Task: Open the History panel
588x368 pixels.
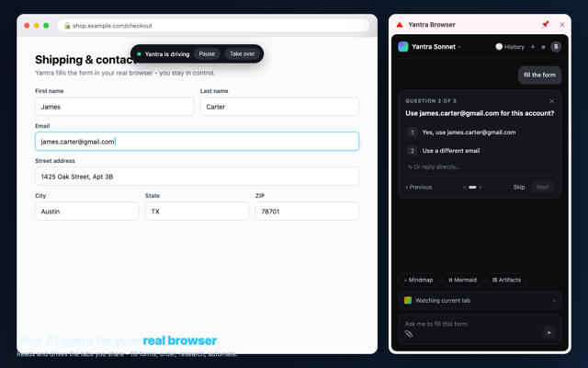Action: coord(510,47)
